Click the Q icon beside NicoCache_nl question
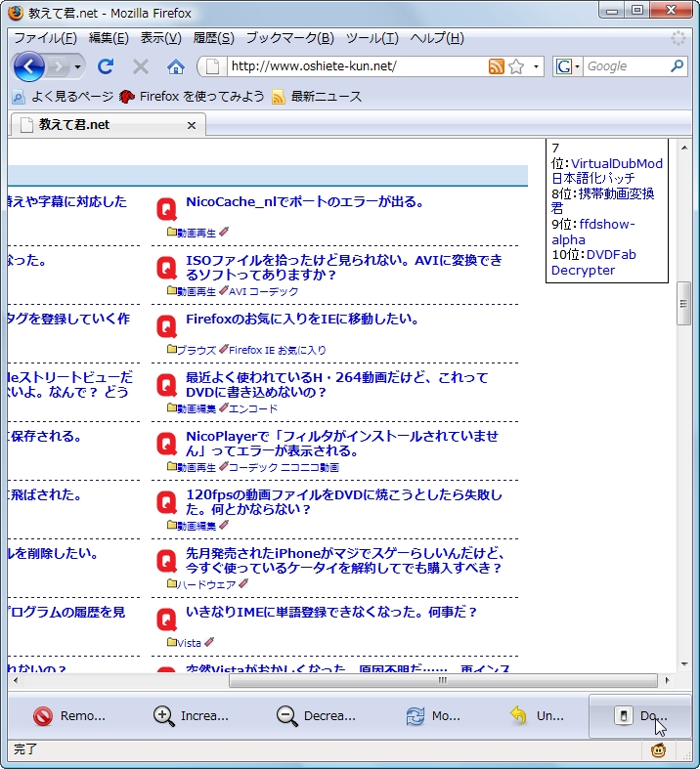This screenshot has height=769, width=700. 167,209
